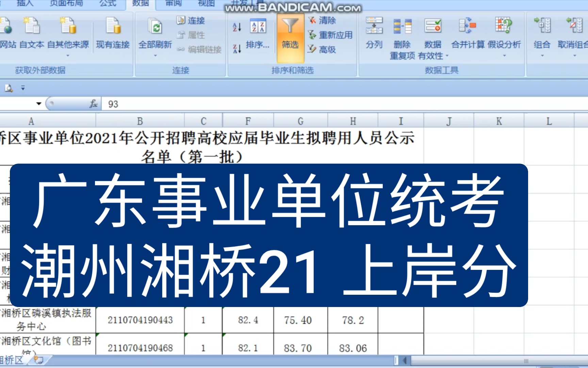
Task: Expand From Other Sources dropdown arrow
Action: click(68, 56)
